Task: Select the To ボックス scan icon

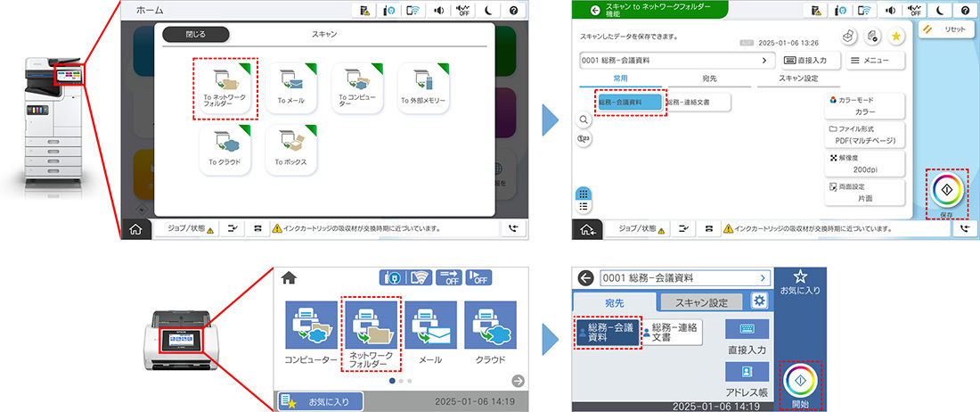Action: click(290, 150)
